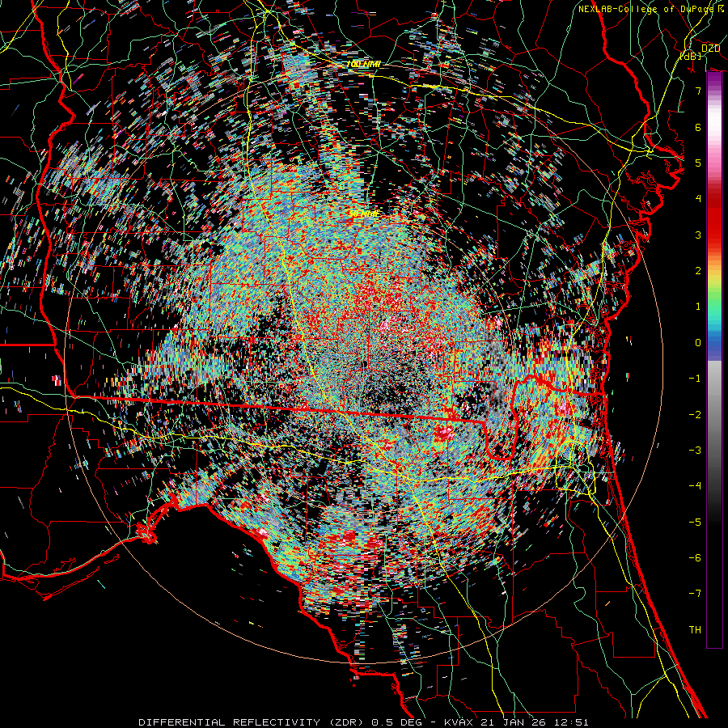The width and height of the screenshot is (728, 728).
Task: Click the 21 JAN 26 date text
Action: coord(514,722)
